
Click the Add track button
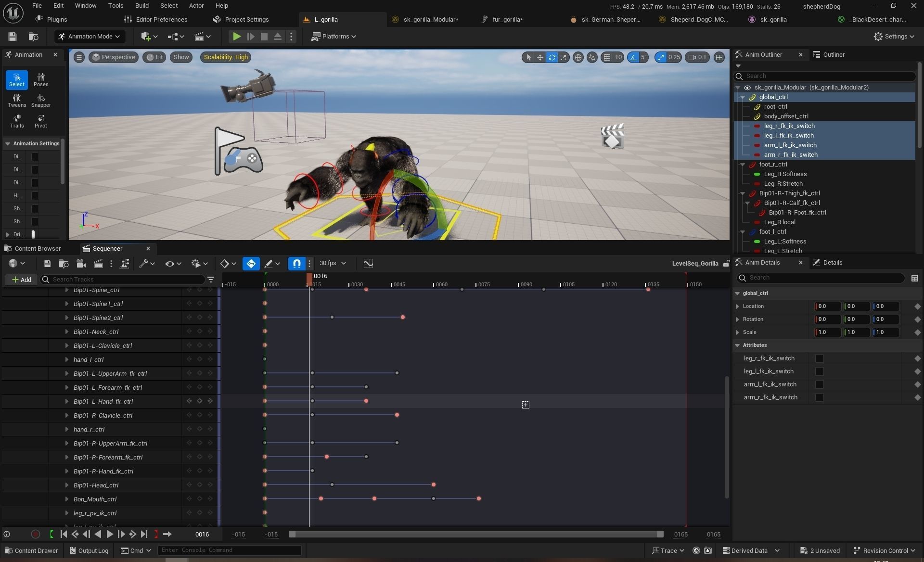point(22,280)
